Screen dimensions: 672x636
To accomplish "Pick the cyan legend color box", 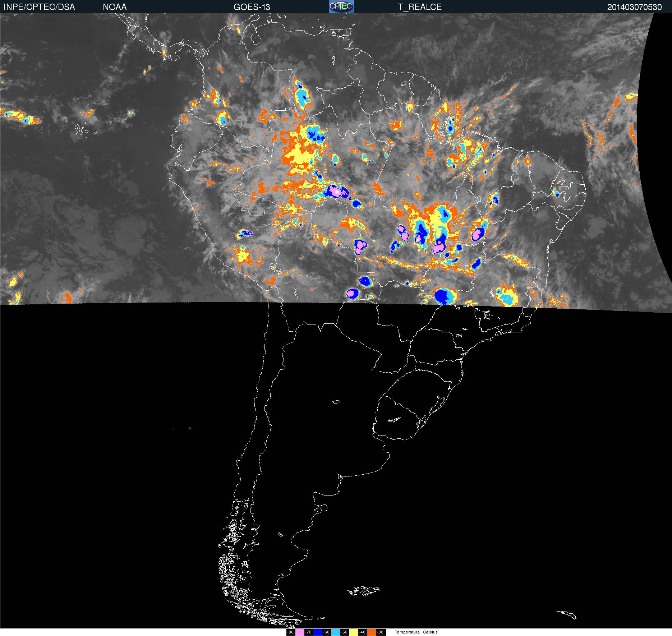I will 335,632.
